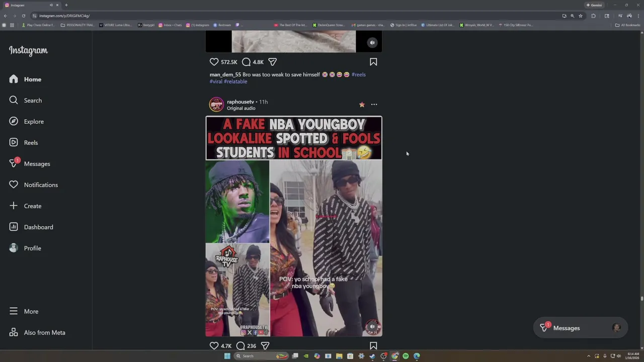Open the #reels hashtag
This screenshot has width=644, height=362.
[x=359, y=74]
